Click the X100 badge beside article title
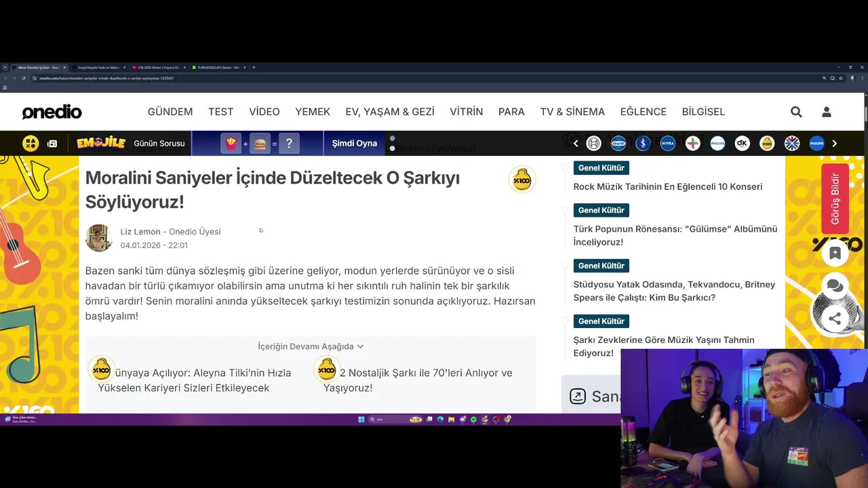Viewport: 868px width, 488px height. pyautogui.click(x=522, y=180)
